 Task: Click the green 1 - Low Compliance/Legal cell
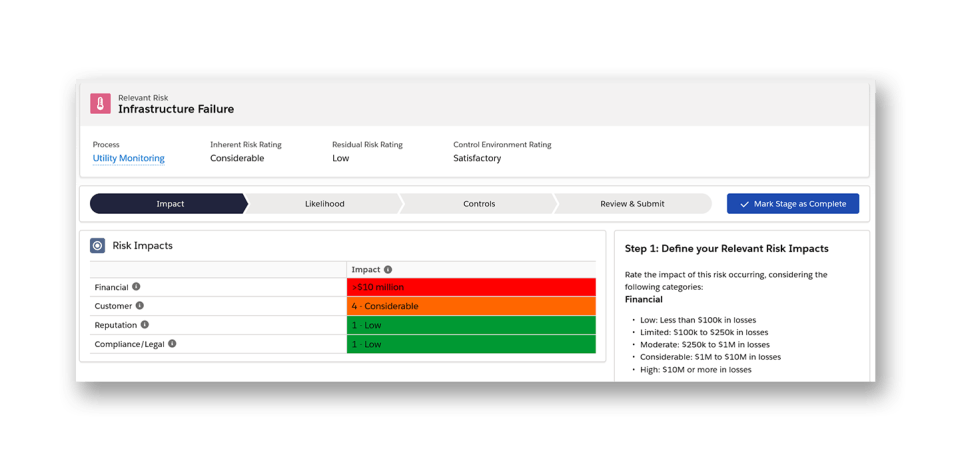tap(471, 344)
